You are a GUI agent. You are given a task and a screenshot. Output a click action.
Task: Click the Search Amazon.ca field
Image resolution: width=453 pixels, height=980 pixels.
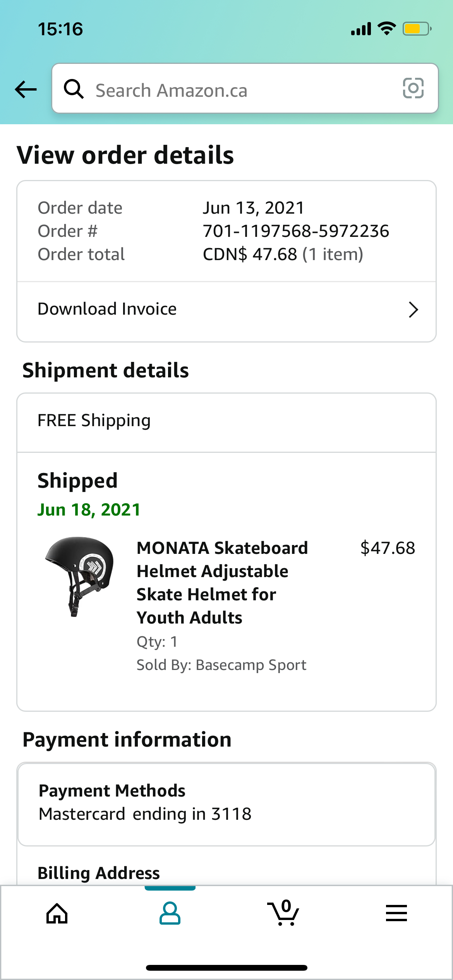point(245,89)
